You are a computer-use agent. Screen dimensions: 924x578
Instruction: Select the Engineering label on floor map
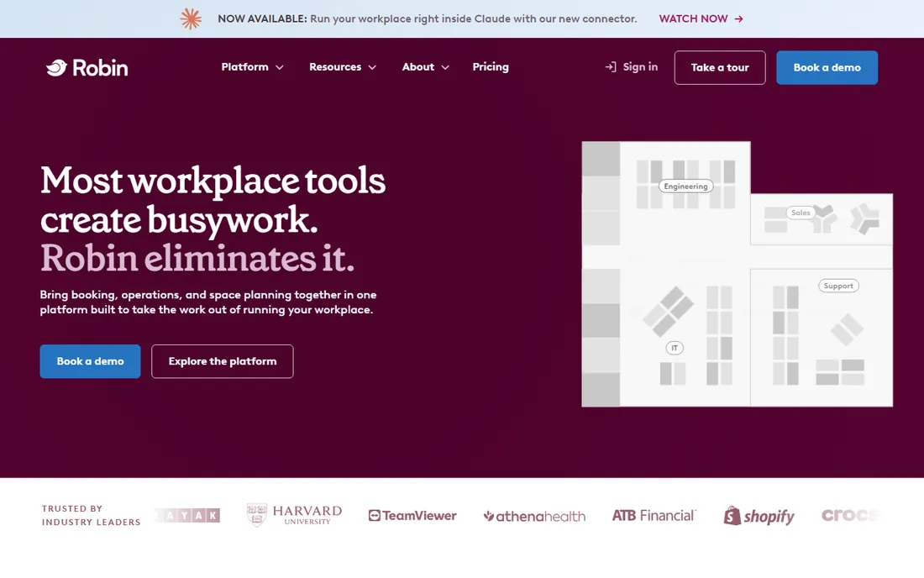[685, 187]
